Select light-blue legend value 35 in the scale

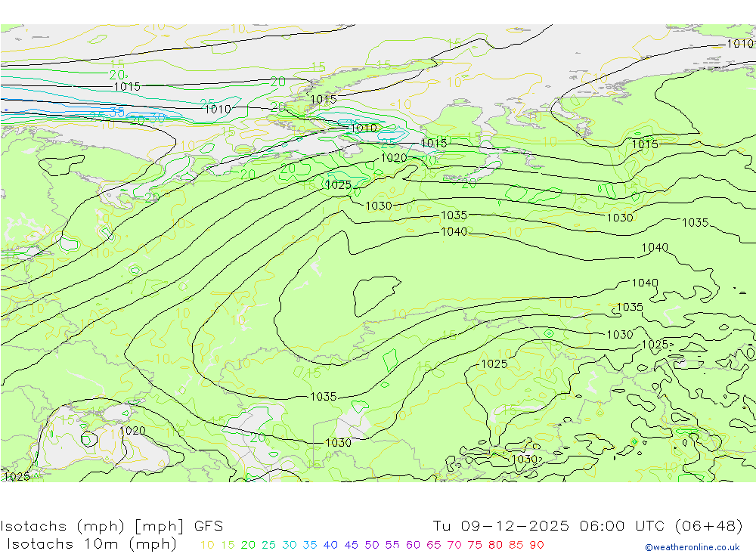(x=310, y=545)
